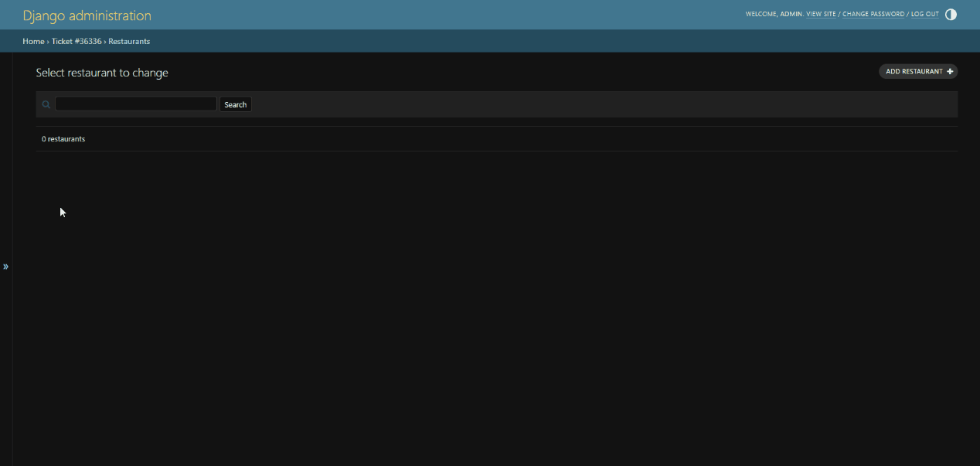Click the Restaurants breadcrumb label

129,41
